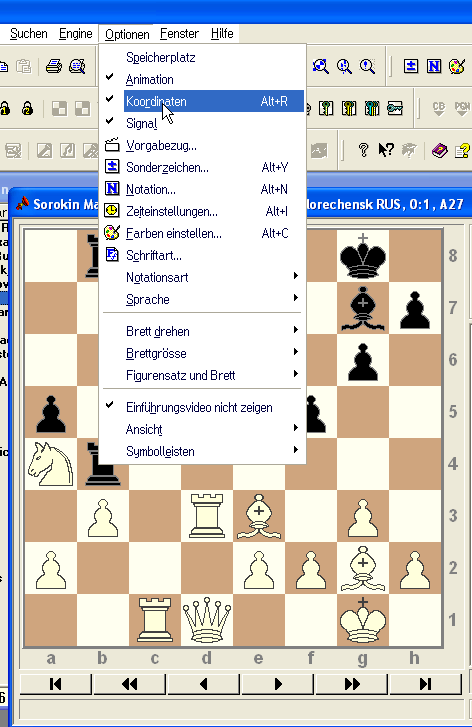Toggle the Animation checked option

click(204, 79)
